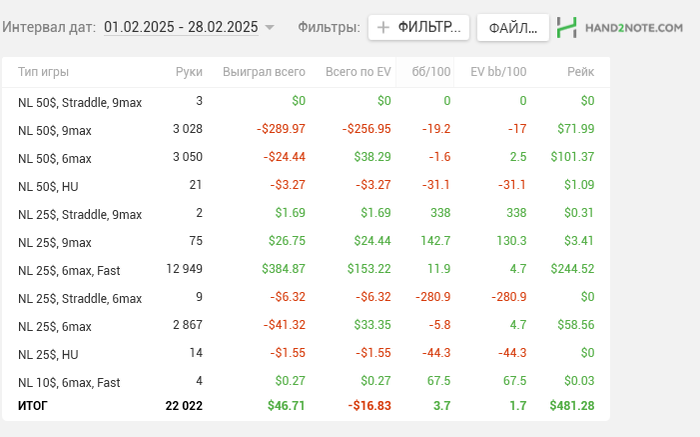The image size is (700, 437).
Task: Open the ФАЙЛ... button
Action: 513,28
